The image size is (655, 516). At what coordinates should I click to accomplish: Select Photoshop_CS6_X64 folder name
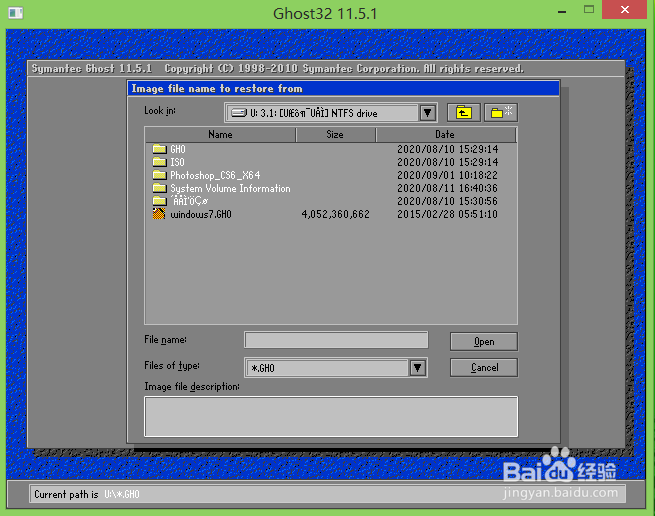pyautogui.click(x=215, y=175)
